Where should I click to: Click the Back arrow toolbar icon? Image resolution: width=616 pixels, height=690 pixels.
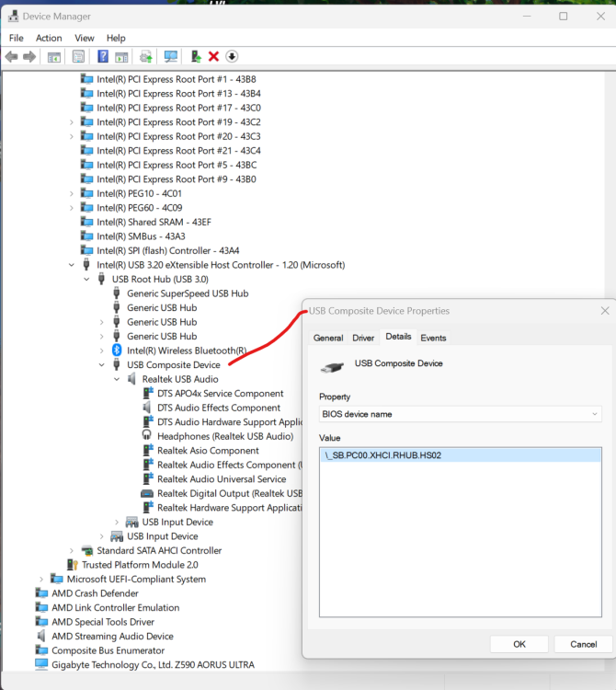point(11,57)
